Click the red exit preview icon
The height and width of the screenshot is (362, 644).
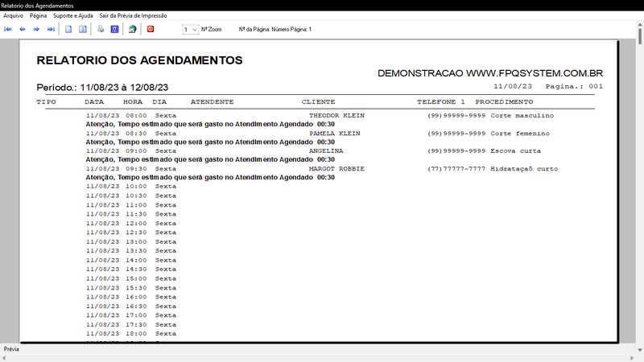point(151,29)
